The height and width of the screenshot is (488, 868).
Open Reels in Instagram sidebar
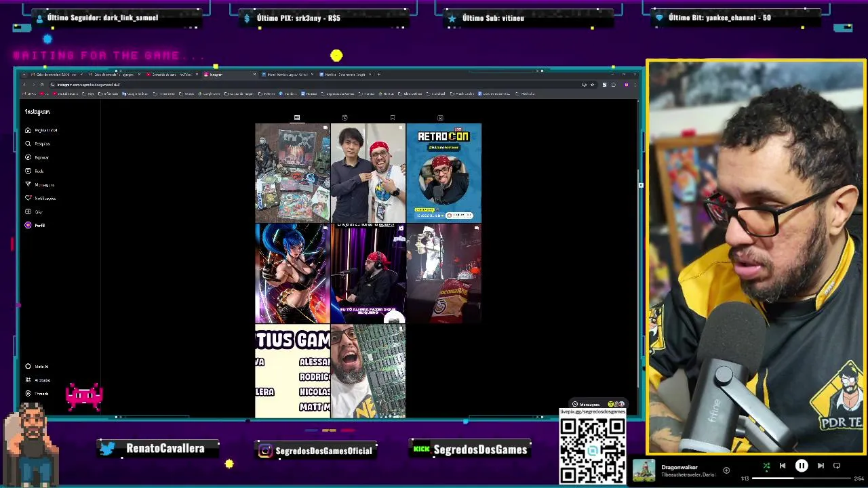(35, 171)
